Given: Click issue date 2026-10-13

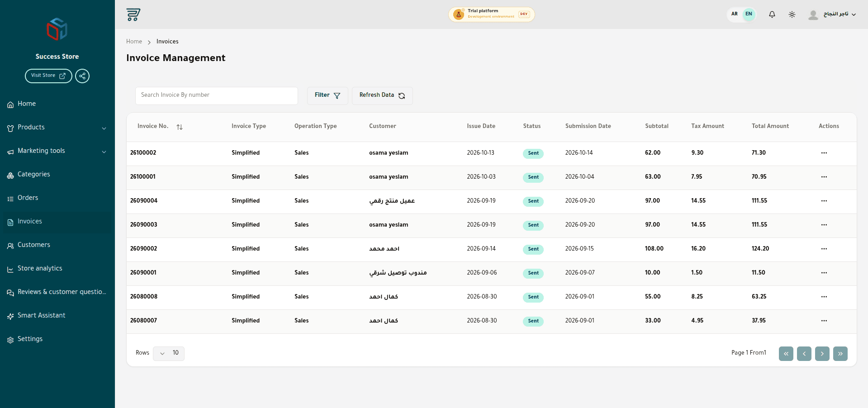Looking at the screenshot, I should [x=480, y=153].
